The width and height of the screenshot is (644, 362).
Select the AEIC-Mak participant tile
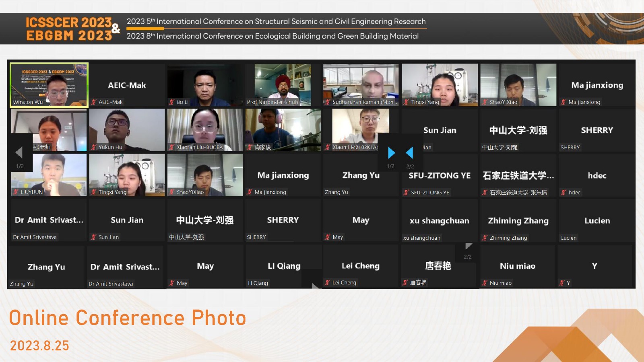(x=127, y=85)
